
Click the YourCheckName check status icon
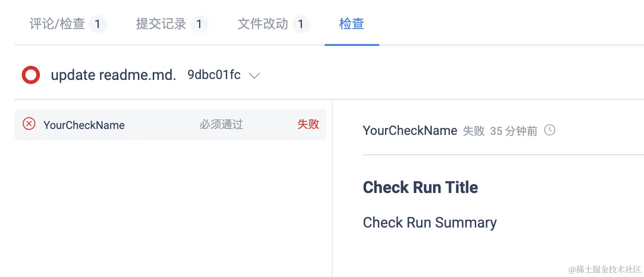[x=29, y=124]
